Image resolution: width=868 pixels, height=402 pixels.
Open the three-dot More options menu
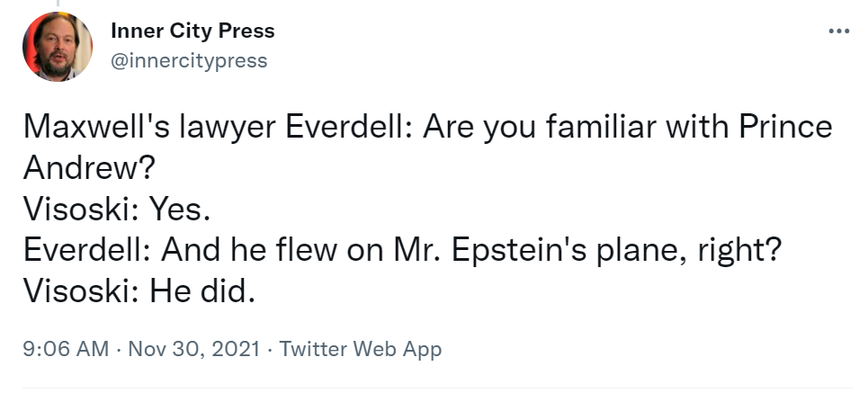tap(838, 32)
